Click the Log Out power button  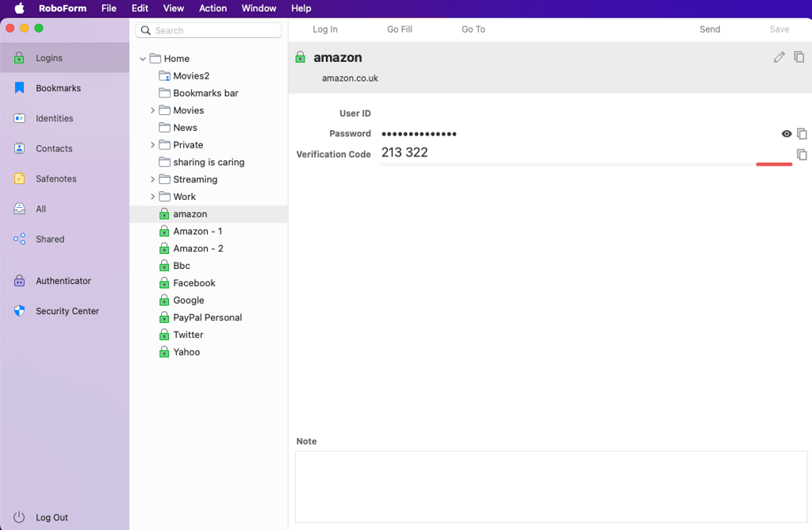point(19,517)
